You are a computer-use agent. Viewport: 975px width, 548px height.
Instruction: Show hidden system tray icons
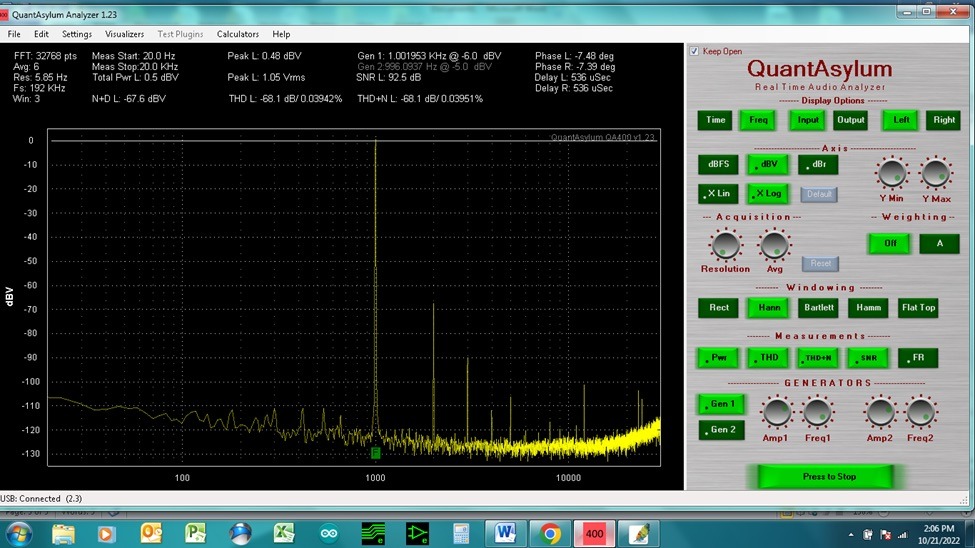[851, 535]
